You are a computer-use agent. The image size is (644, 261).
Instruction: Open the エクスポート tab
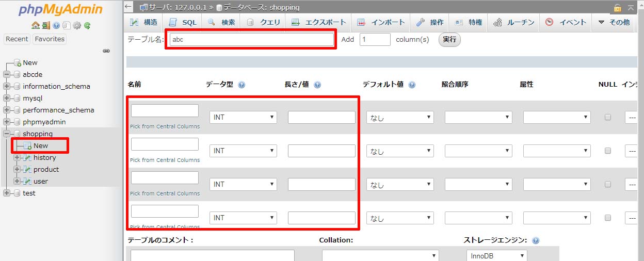(x=320, y=22)
